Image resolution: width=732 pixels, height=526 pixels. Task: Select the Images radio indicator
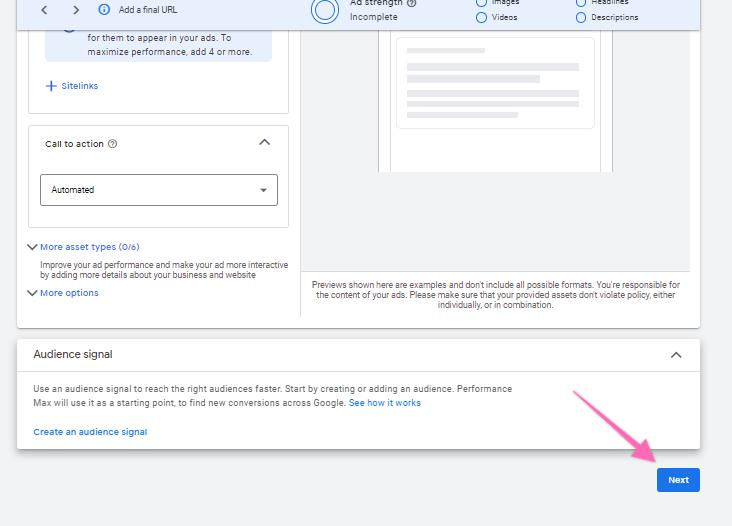point(481,3)
